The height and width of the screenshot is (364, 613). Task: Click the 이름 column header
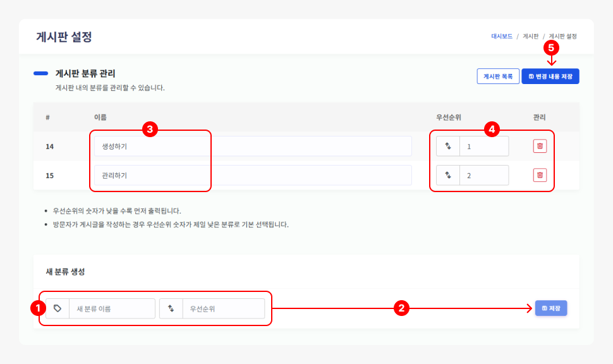[100, 118]
